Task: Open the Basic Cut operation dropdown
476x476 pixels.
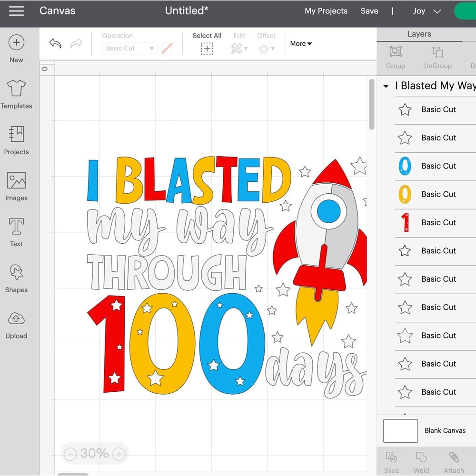Action: (129, 48)
